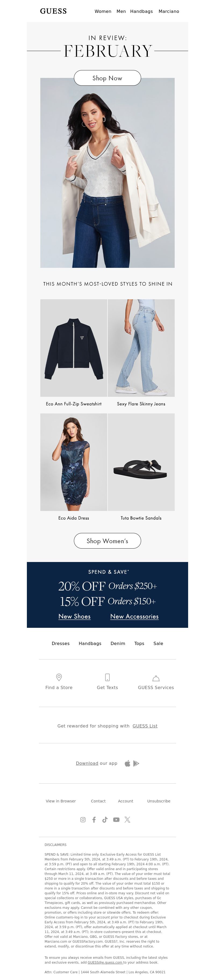View the Eco Ann Full-Zip Sweatshirt image
The image size is (215, 980).
click(x=74, y=348)
